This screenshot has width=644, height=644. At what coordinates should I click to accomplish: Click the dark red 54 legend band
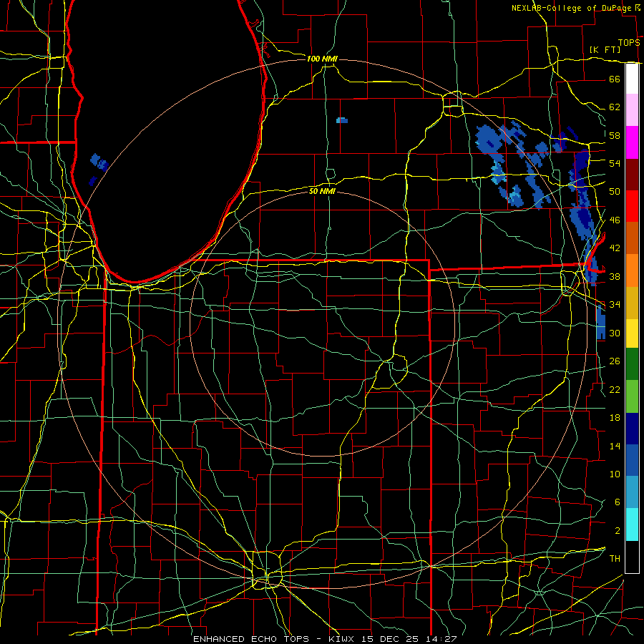click(x=632, y=175)
